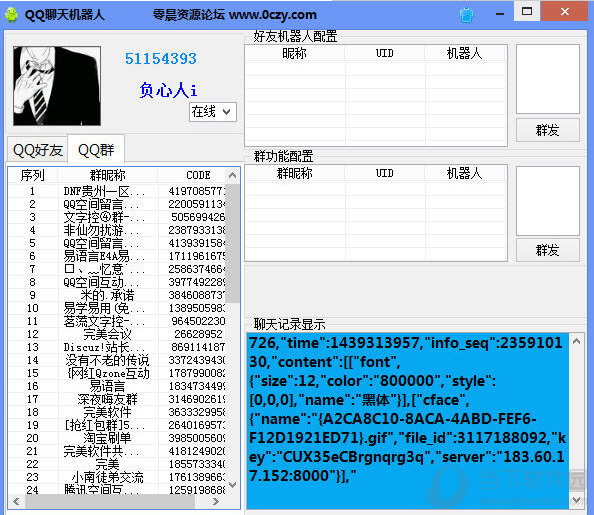This screenshot has width=594, height=515.
Task: Select the 易语言 group row
Action: (x=117, y=386)
